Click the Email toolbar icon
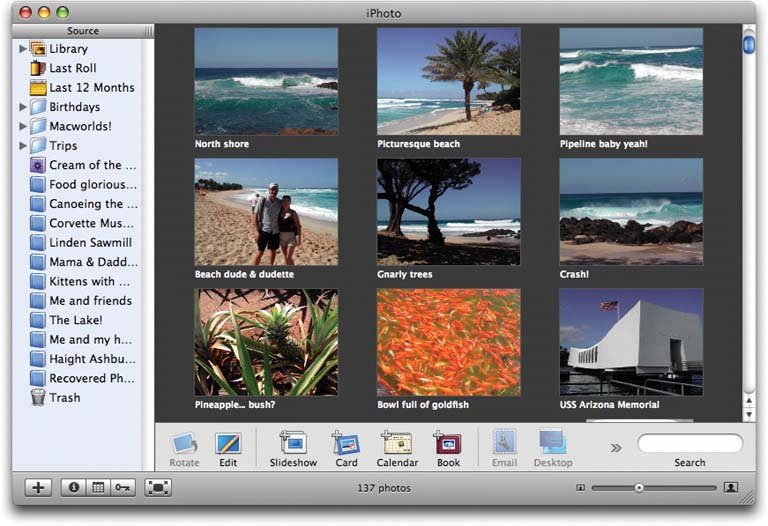 click(x=505, y=443)
